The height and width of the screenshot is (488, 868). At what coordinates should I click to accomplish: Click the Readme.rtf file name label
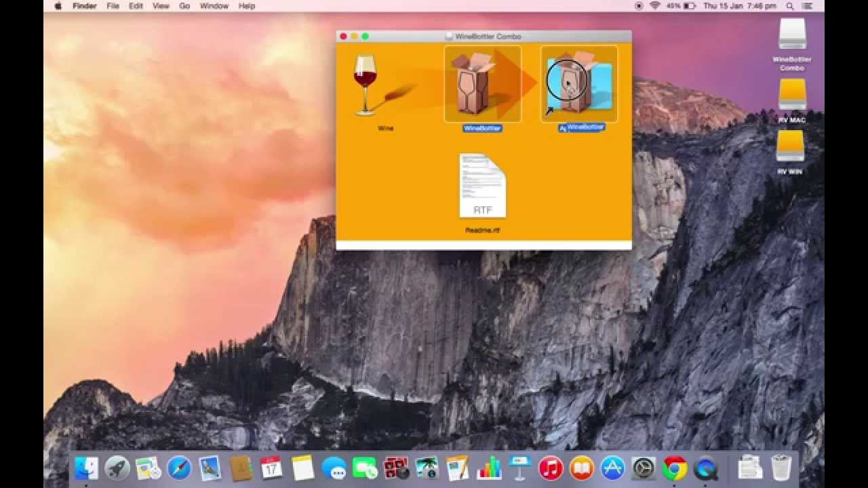click(x=482, y=230)
